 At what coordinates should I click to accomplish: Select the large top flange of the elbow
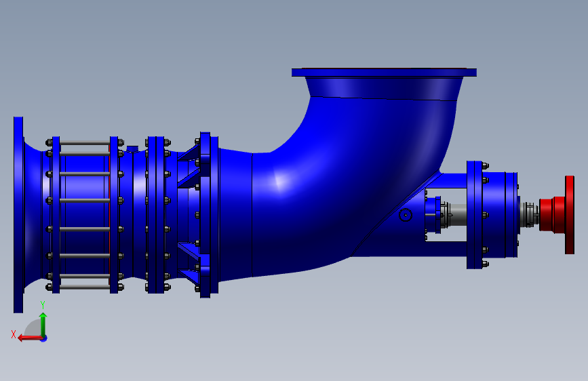384,73
